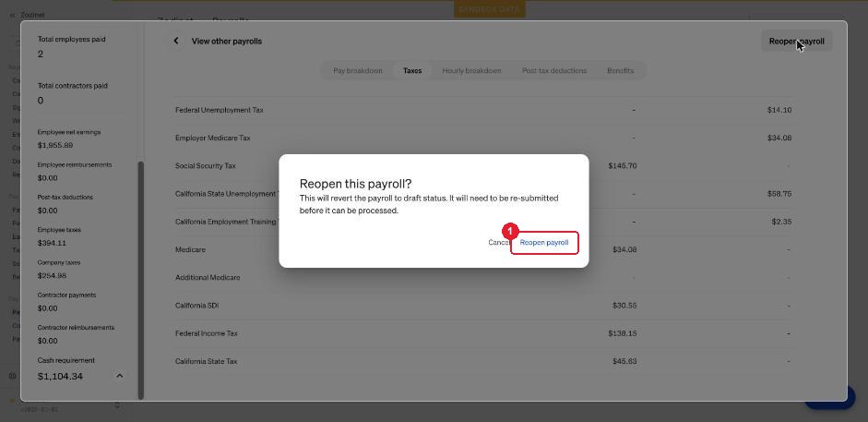The image size is (868, 422).
Task: Click the Social Security Tax row label
Action: coord(206,165)
